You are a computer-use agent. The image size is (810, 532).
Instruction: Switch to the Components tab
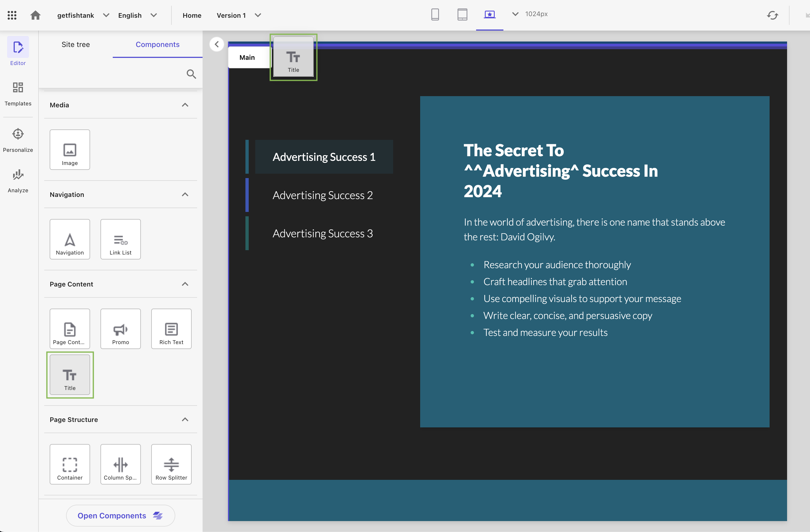click(157, 45)
